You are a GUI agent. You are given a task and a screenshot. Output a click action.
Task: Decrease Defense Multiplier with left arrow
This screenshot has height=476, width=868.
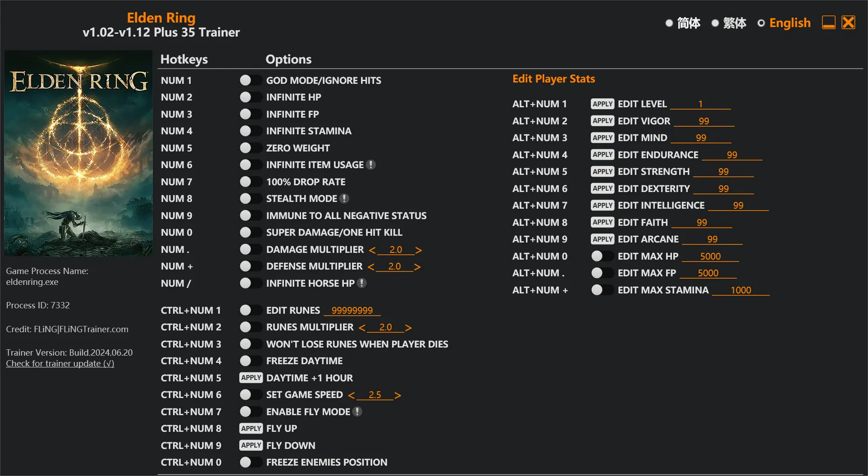pyautogui.click(x=371, y=267)
